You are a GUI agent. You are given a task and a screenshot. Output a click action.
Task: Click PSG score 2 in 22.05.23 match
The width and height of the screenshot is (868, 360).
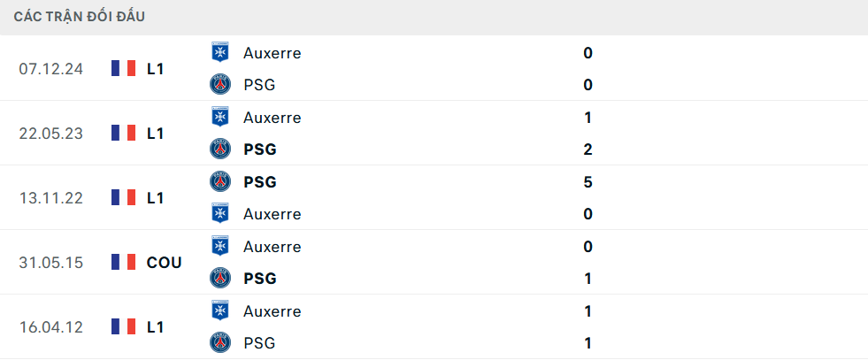point(588,149)
